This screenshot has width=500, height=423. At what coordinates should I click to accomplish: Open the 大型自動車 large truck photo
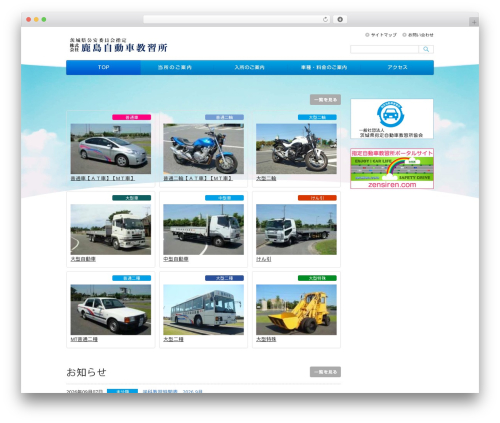(x=111, y=230)
